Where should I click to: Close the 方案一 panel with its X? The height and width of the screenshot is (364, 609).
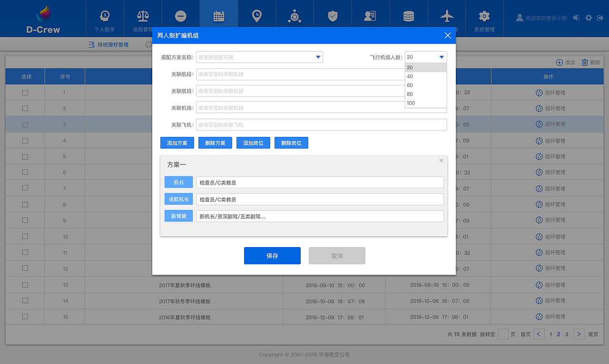pos(442,161)
